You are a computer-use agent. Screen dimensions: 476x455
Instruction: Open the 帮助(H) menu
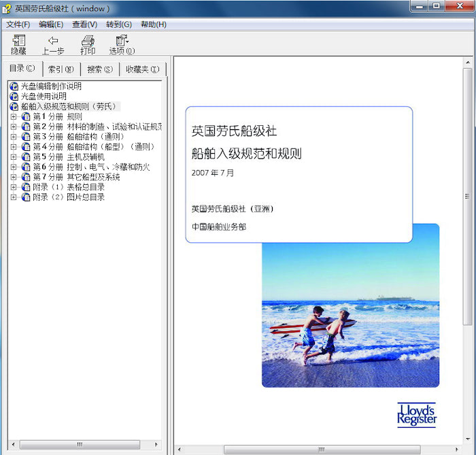(153, 24)
